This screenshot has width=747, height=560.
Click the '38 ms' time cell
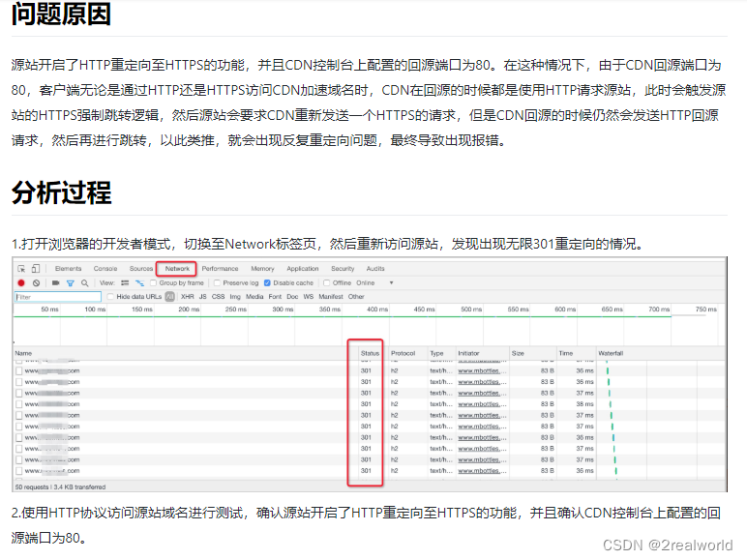[x=585, y=404]
